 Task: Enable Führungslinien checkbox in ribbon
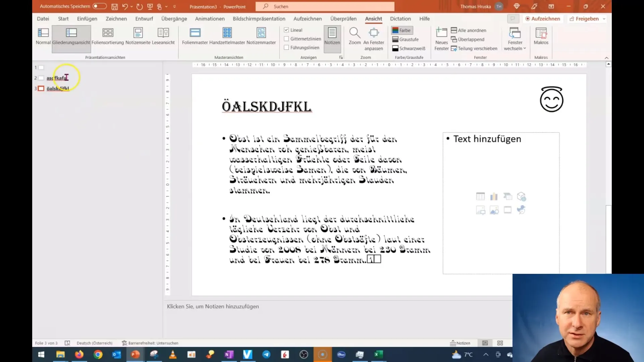[x=287, y=48]
